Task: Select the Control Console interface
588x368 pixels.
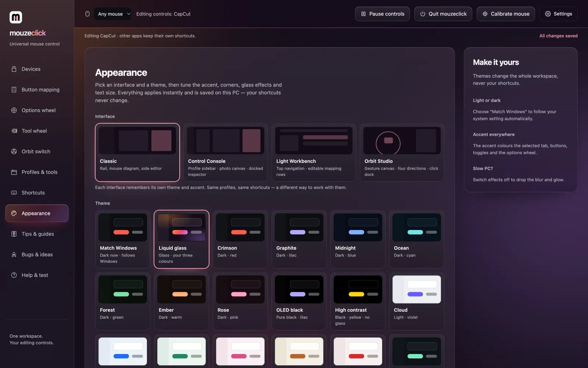Action: 226,152
